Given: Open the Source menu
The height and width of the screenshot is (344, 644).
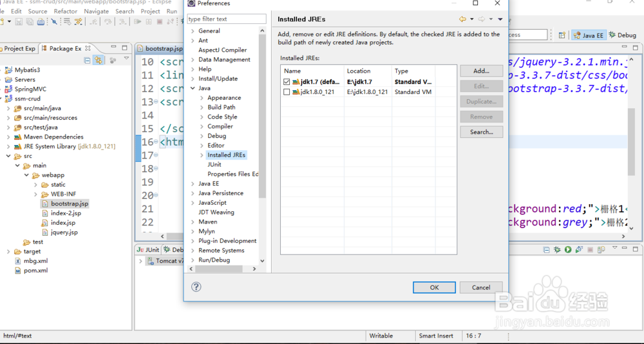Looking at the screenshot, I should point(37,11).
